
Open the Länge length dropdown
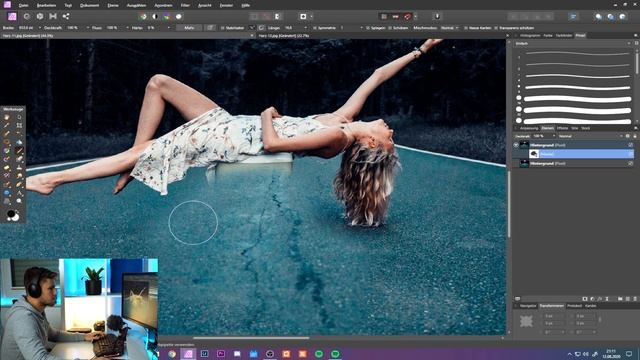pos(306,28)
